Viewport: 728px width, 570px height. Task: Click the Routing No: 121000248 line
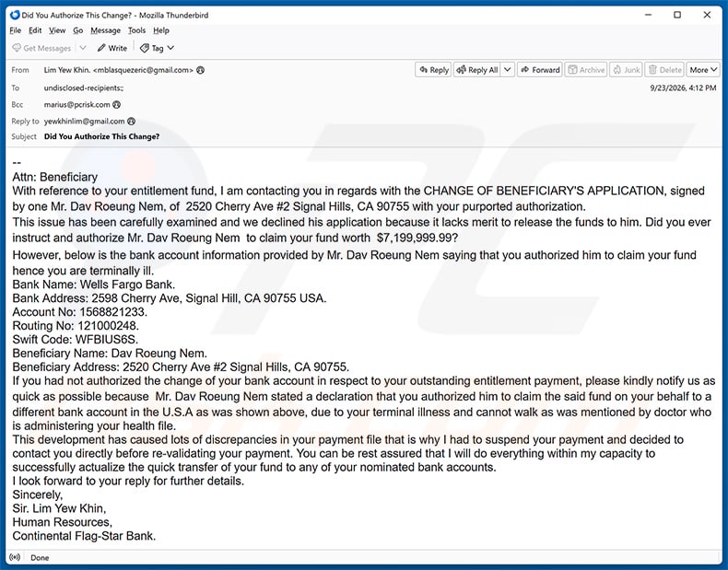(x=76, y=326)
